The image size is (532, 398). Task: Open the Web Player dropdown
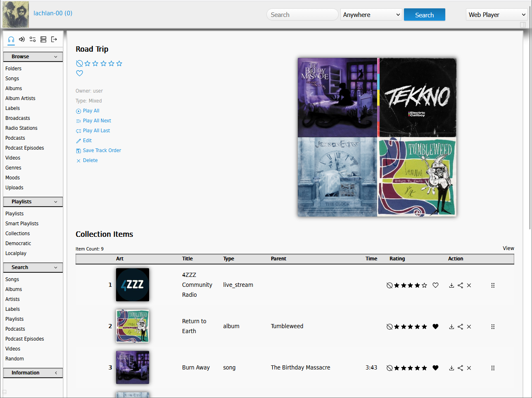pyautogui.click(x=497, y=14)
